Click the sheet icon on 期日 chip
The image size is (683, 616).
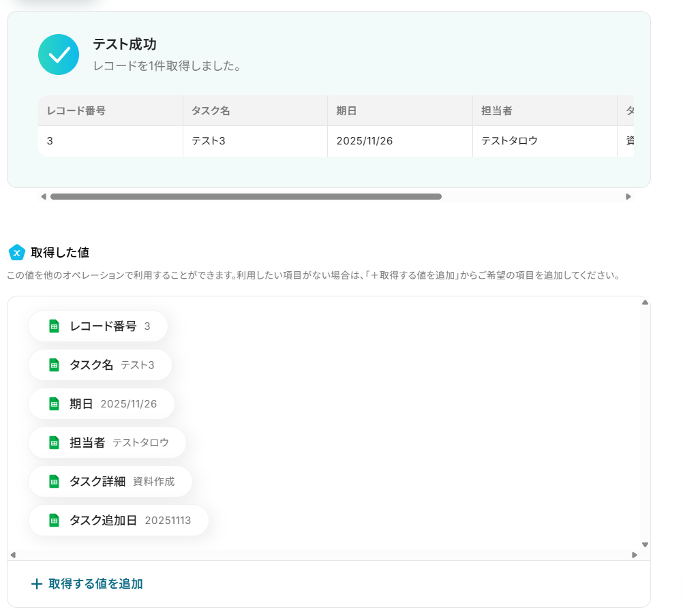click(55, 404)
